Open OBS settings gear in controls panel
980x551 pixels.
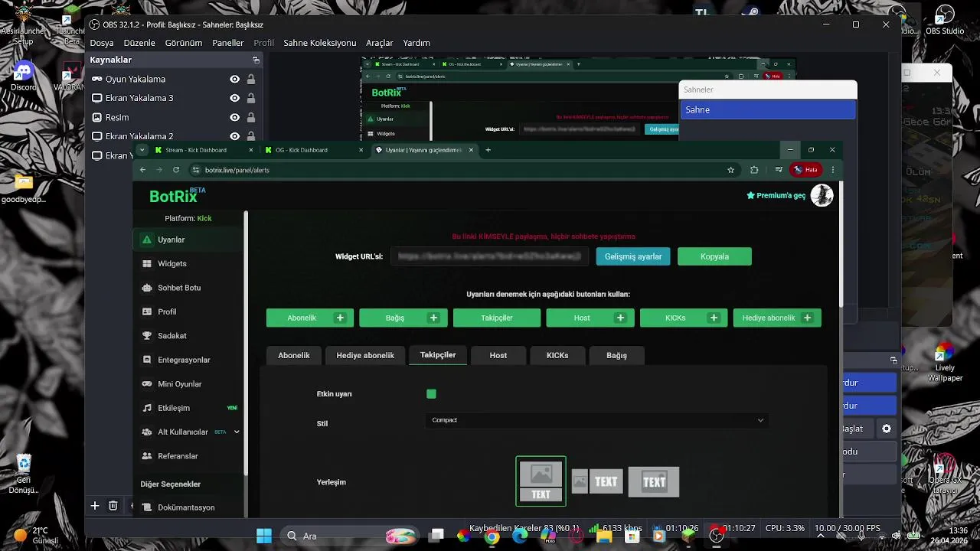[x=887, y=429]
